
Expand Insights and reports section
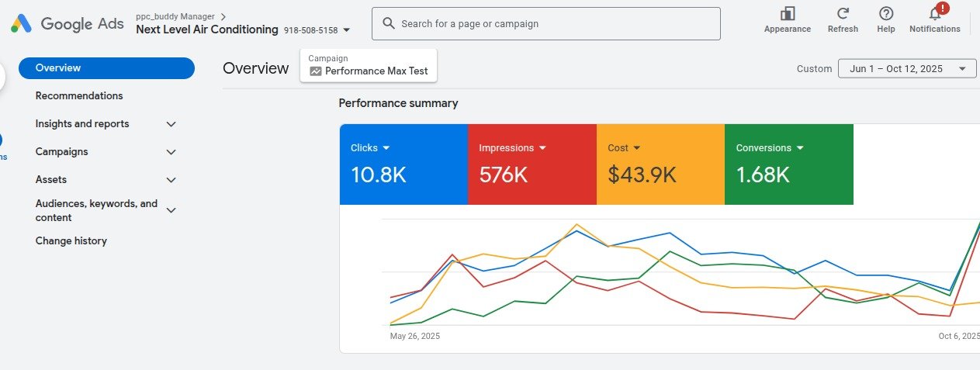pos(171,124)
